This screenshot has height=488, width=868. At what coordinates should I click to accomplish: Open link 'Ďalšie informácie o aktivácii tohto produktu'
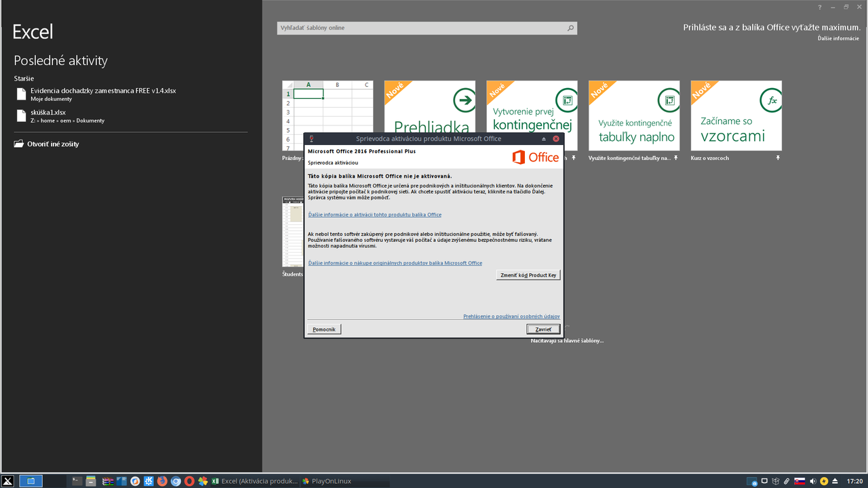[374, 215]
